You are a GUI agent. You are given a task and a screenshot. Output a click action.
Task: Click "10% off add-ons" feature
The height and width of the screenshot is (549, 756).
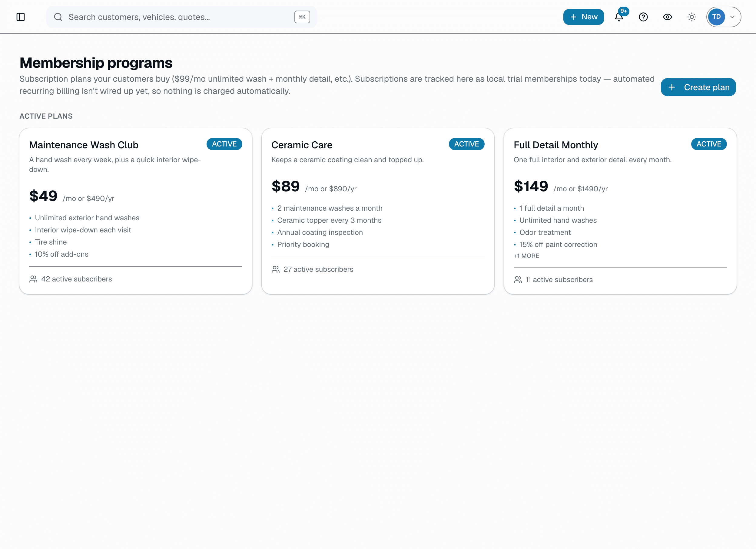[62, 254]
